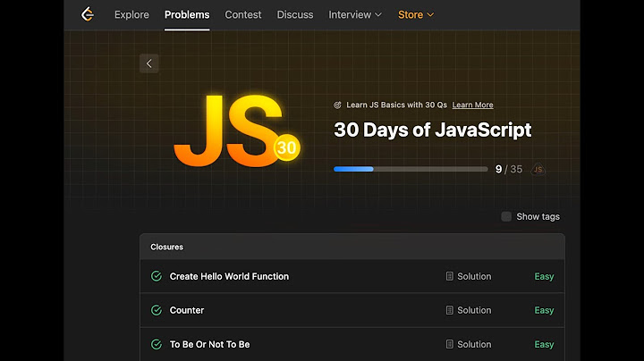Click the solved checkmark for Create Hello World Function

click(x=157, y=276)
